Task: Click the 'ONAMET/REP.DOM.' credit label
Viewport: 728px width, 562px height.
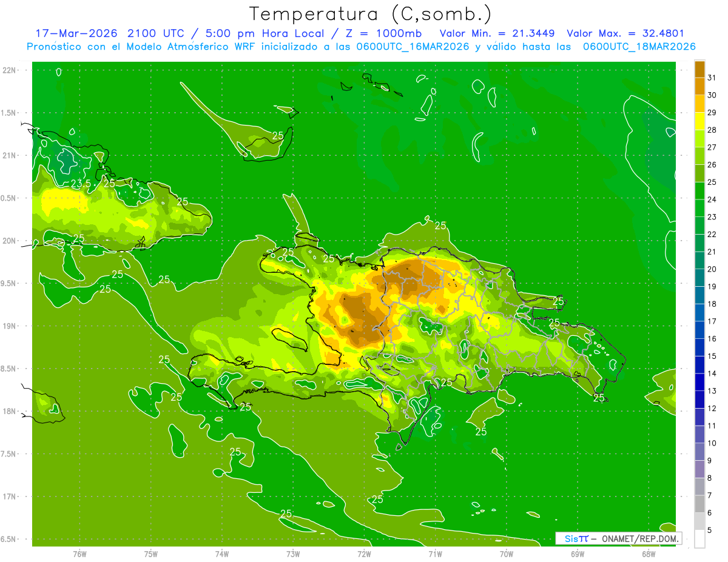Action: coord(641,538)
